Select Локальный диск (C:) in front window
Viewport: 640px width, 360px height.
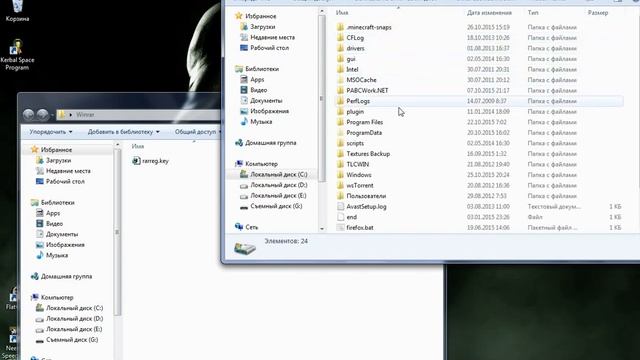click(x=273, y=175)
